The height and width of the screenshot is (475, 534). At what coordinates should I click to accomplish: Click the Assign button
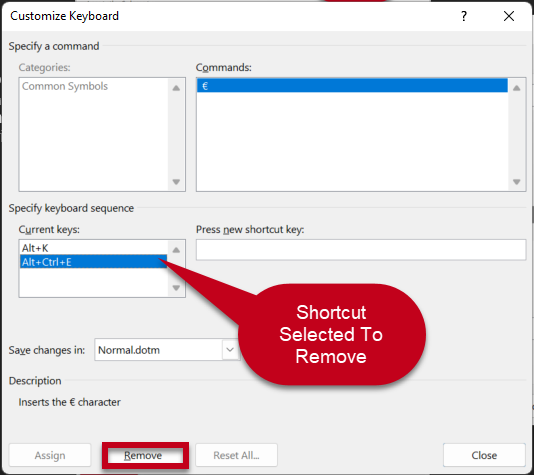click(50, 455)
